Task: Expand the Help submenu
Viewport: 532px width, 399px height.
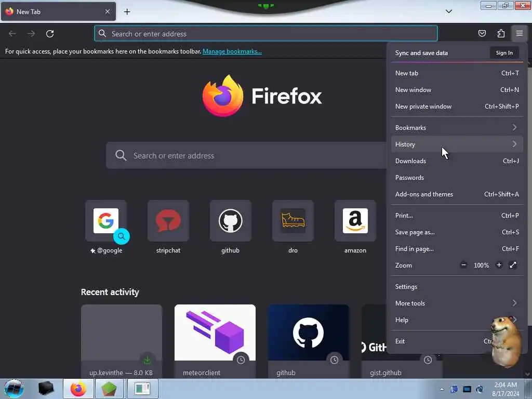Action: point(457,320)
